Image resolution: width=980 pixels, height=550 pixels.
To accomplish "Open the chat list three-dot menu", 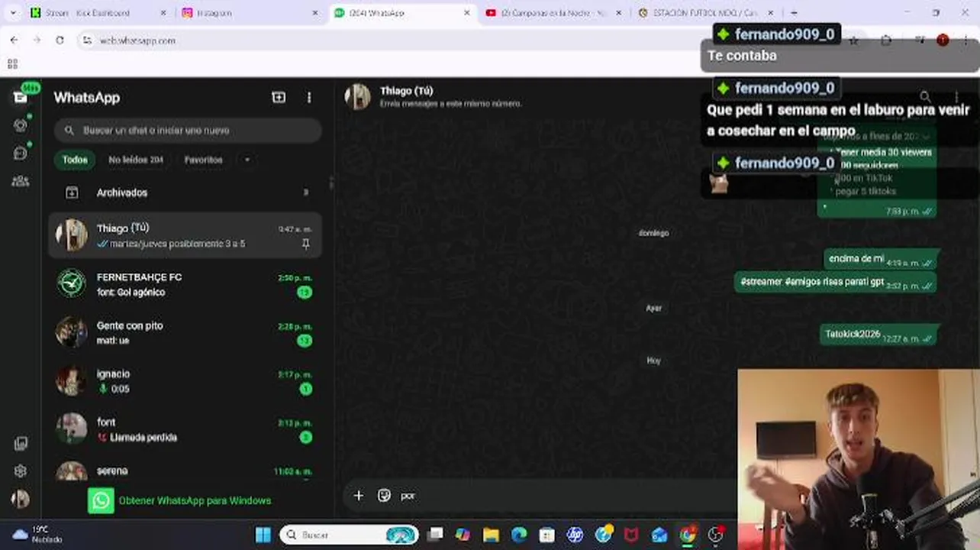I will 309,98.
